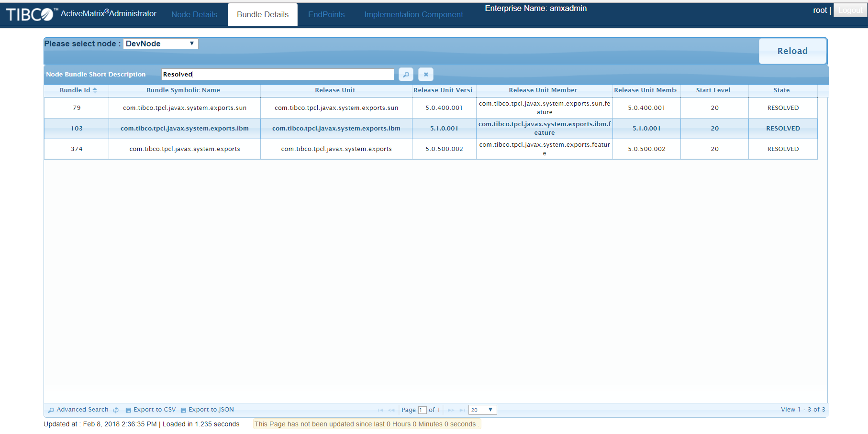Select the row with Bundle Id 103
Viewport: 868px width, 434px height.
(x=431, y=129)
